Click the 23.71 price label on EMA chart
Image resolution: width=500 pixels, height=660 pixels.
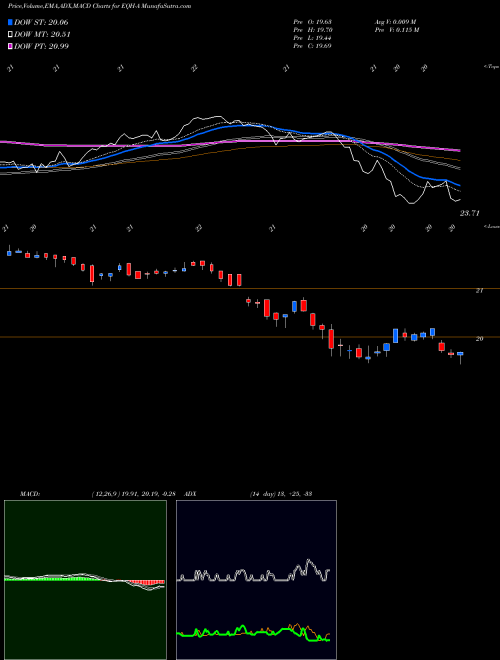tap(469, 213)
